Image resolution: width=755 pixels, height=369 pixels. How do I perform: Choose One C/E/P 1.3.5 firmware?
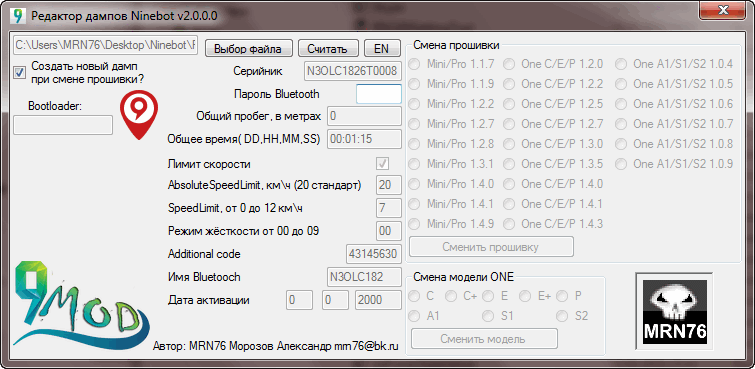tap(508, 164)
